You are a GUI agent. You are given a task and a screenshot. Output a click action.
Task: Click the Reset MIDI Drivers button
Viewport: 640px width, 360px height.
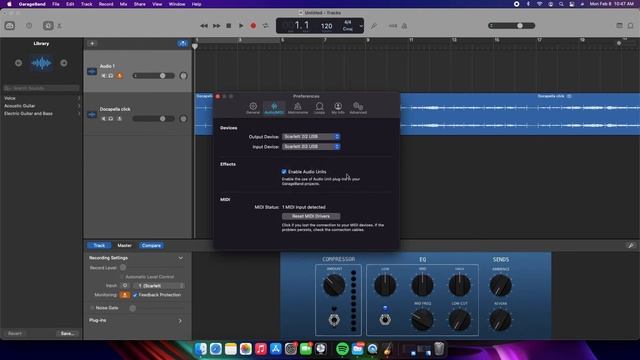click(x=311, y=216)
